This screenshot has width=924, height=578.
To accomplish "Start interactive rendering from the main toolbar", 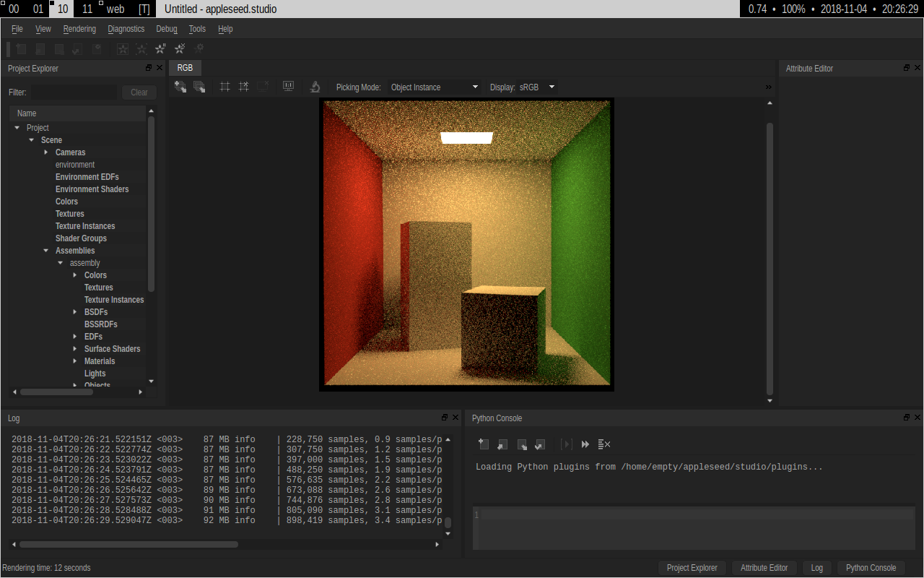I will (123, 49).
